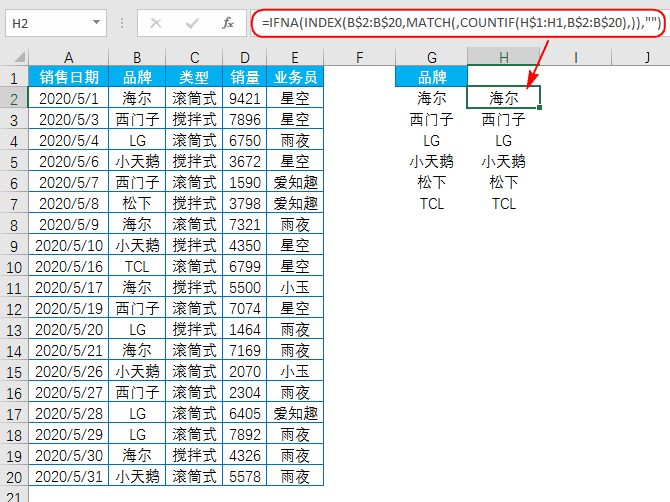Click the Insert Function fx icon

click(x=228, y=23)
